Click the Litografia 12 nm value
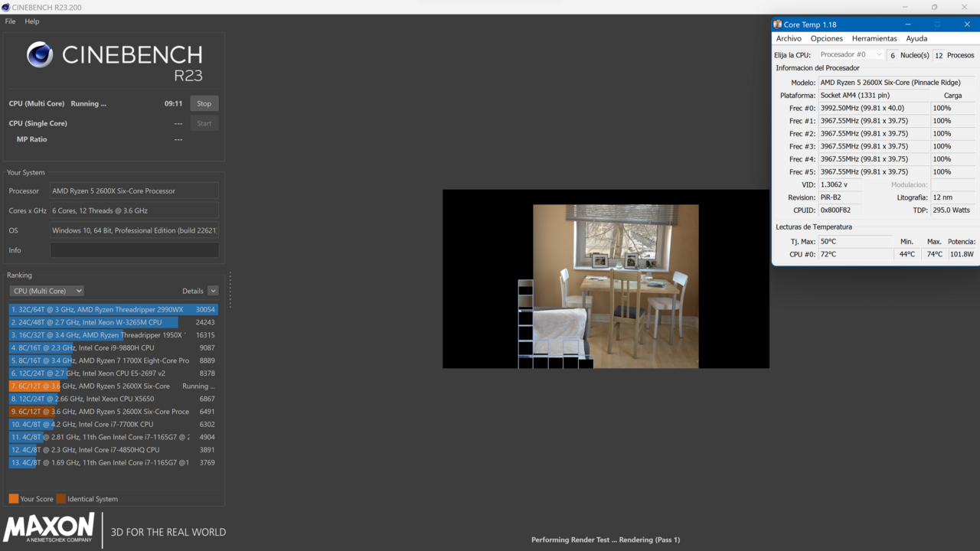 (x=952, y=197)
